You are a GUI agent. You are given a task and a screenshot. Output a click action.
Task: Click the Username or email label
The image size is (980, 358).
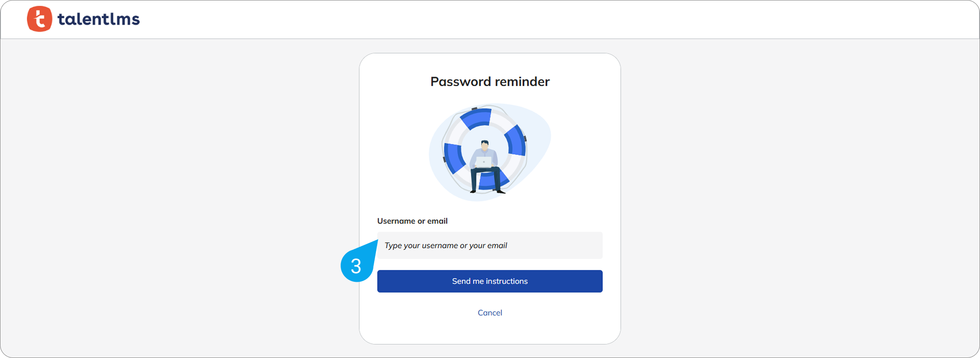[x=412, y=221]
